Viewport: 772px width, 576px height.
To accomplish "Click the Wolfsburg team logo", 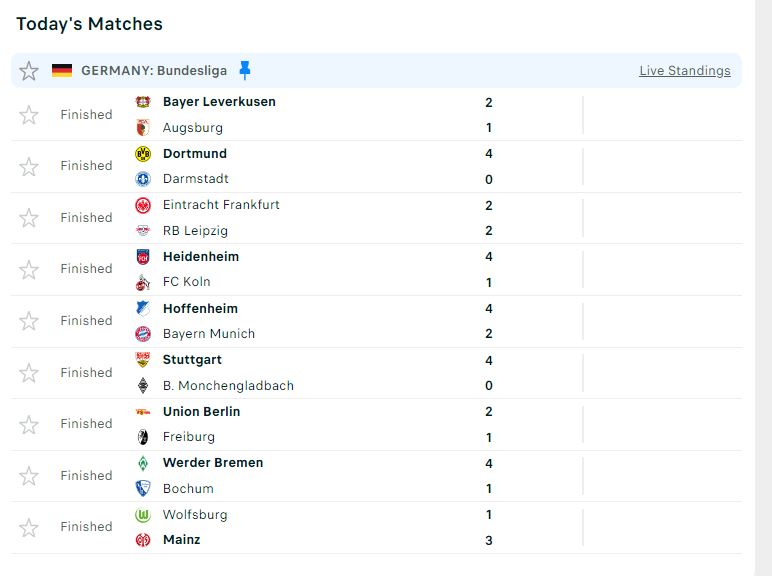I will click(142, 515).
